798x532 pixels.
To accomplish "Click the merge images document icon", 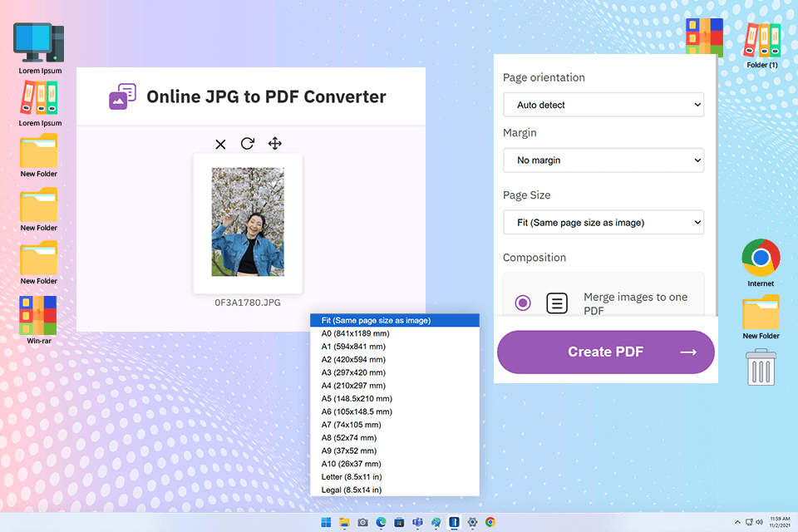I will (557, 303).
